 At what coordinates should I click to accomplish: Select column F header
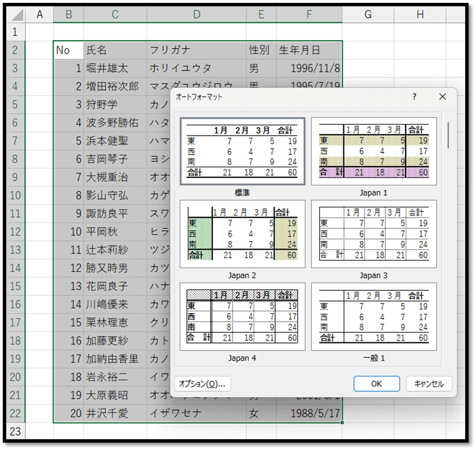[309, 14]
